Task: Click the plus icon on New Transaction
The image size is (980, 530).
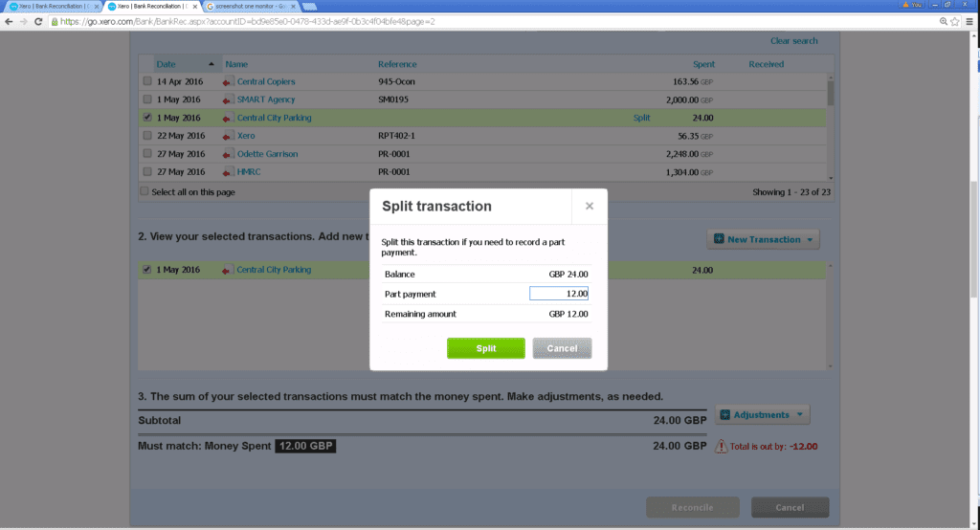Action: tap(719, 239)
